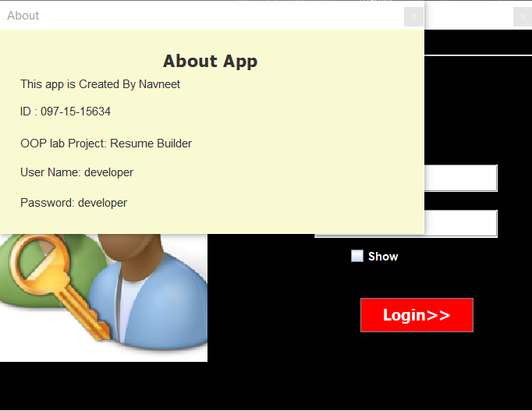This screenshot has height=411, width=532.
Task: Click the About window title text
Action: (23, 16)
